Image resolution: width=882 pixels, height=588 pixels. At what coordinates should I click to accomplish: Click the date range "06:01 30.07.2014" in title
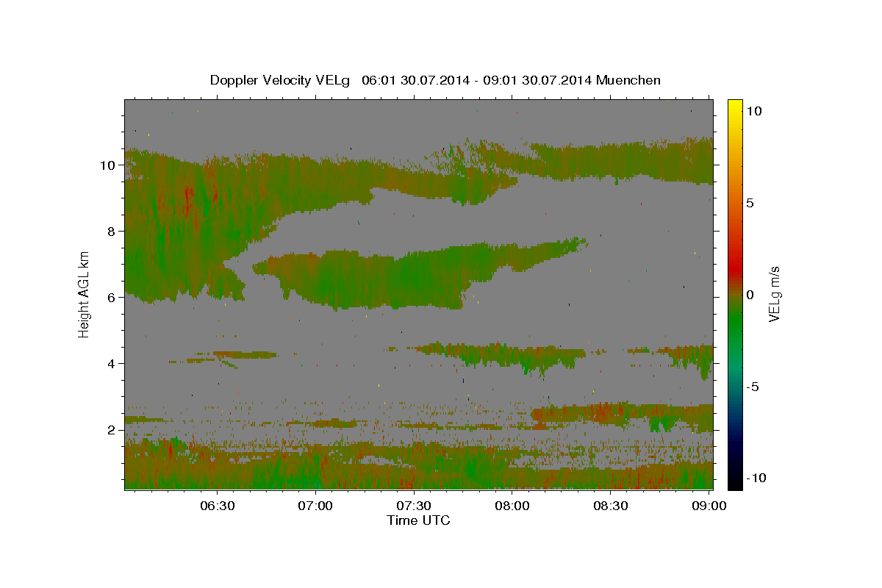coord(415,80)
